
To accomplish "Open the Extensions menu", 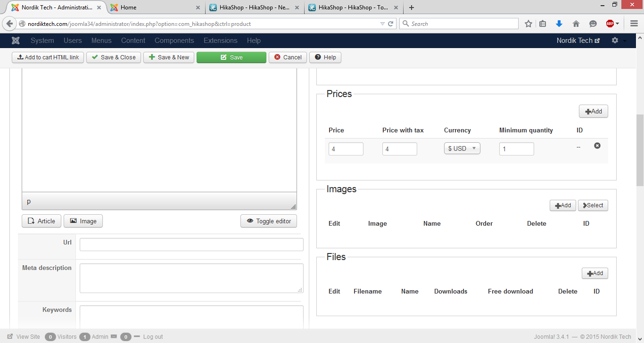I will pos(221,41).
